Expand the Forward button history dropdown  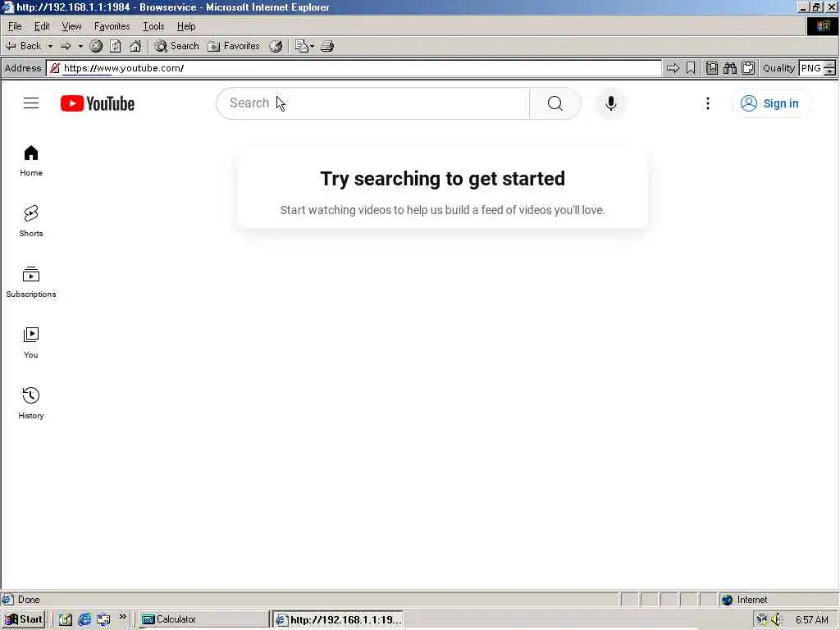80,46
